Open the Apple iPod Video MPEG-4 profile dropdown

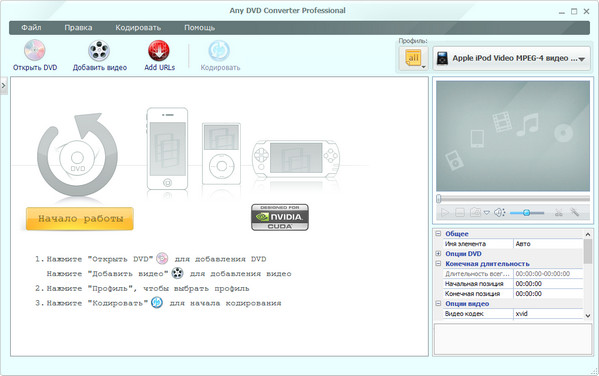(512, 58)
